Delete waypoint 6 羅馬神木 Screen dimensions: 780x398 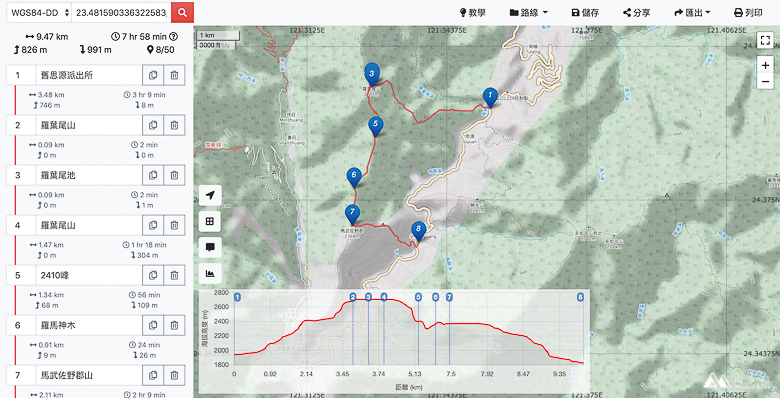pyautogui.click(x=174, y=325)
